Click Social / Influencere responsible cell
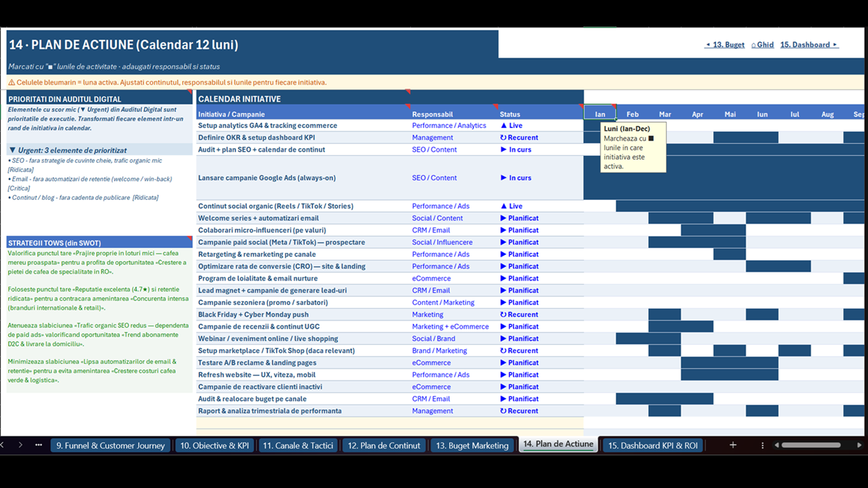Screen dimensions: 868x488 [454, 242]
